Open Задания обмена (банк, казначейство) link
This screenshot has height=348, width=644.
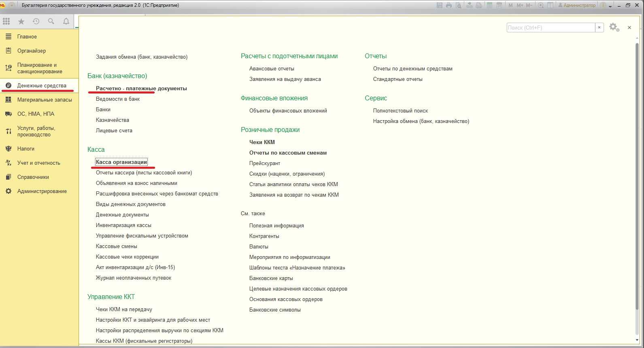coord(142,57)
